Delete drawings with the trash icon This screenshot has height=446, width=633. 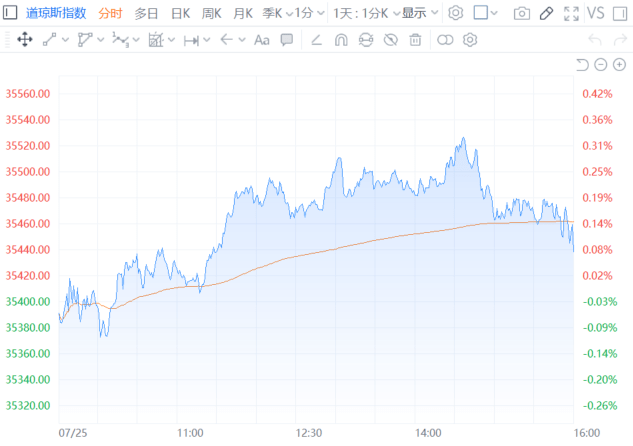pos(416,40)
